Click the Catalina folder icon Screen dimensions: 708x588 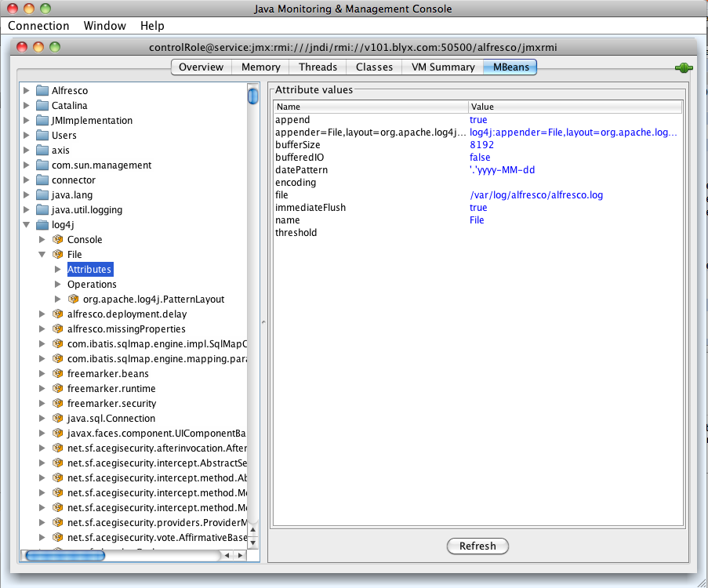pyautogui.click(x=42, y=105)
